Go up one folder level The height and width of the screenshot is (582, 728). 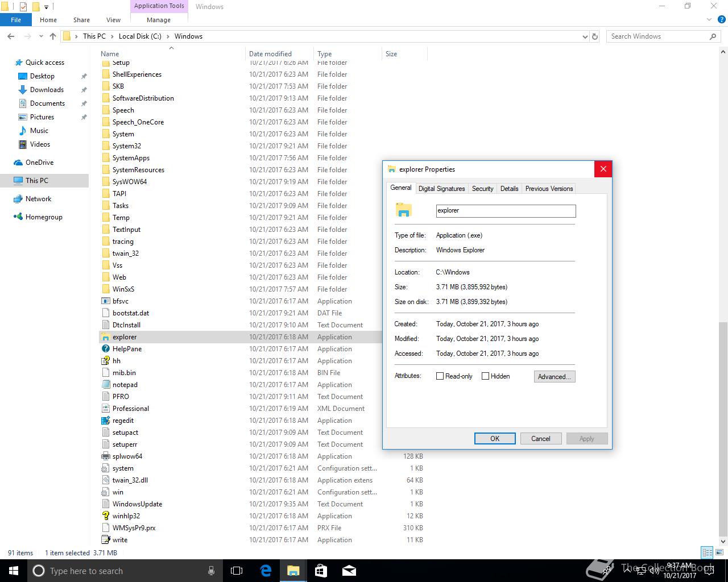[x=53, y=36]
